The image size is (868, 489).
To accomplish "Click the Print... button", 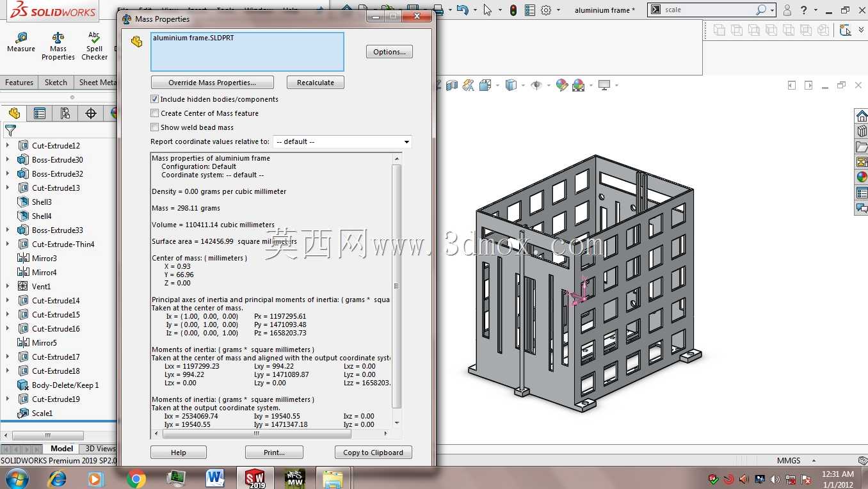I will [274, 453].
